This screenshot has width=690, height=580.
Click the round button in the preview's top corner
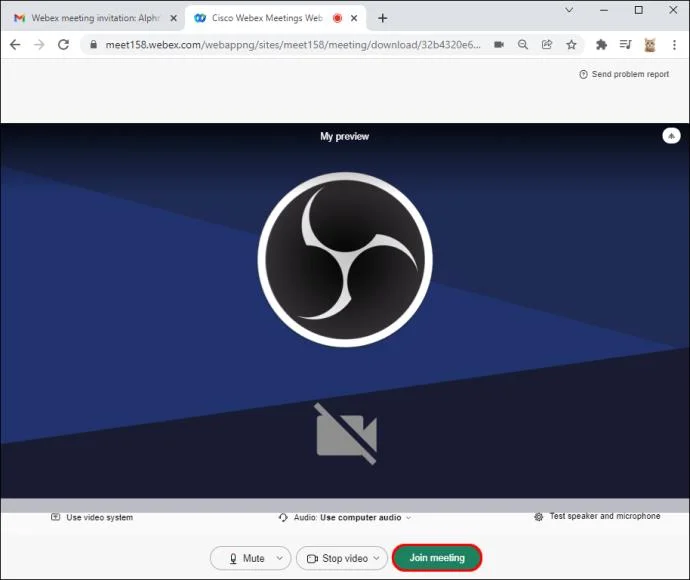tap(671, 136)
